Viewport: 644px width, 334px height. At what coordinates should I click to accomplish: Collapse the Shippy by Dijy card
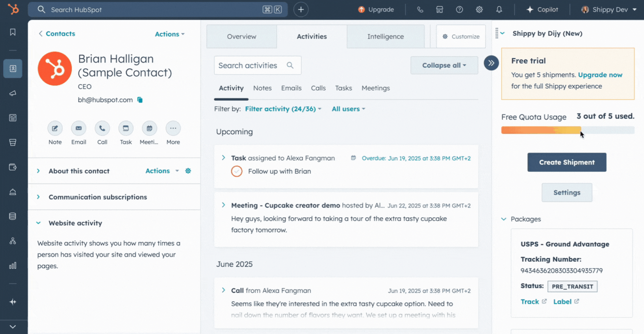point(503,34)
